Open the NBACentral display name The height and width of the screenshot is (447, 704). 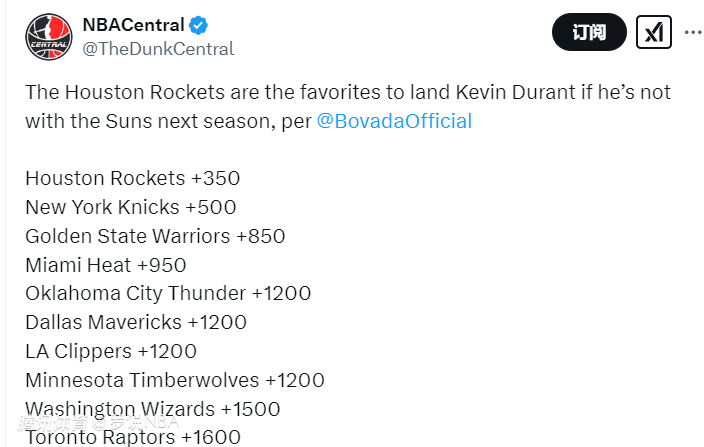132,24
